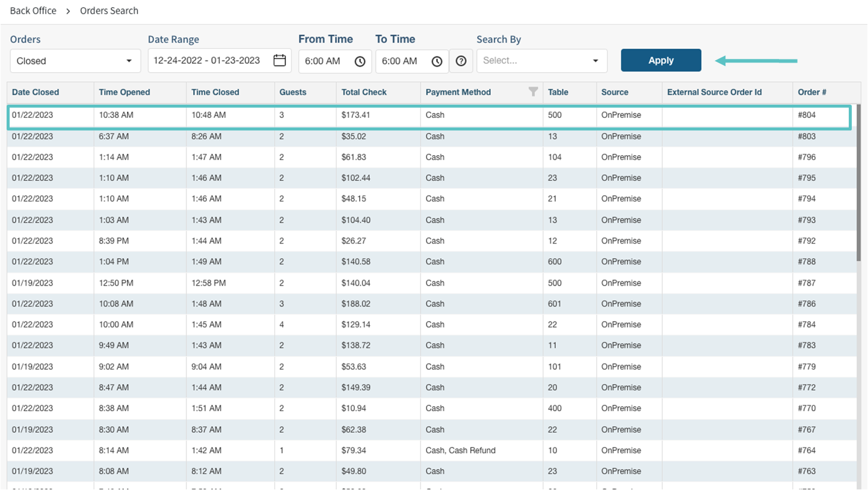
Task: Click the Time Opened column header
Action: point(125,92)
